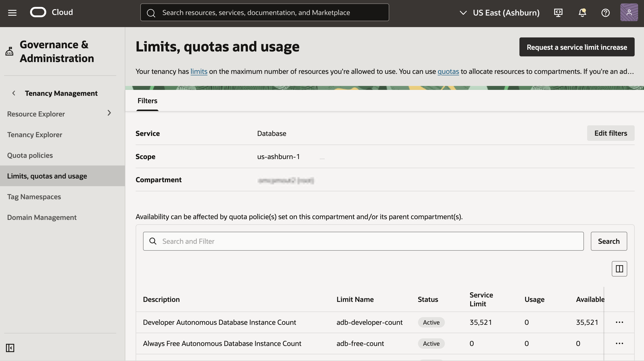644x361 pixels.
Task: Open the column visibility icon above the table
Action: click(x=619, y=269)
